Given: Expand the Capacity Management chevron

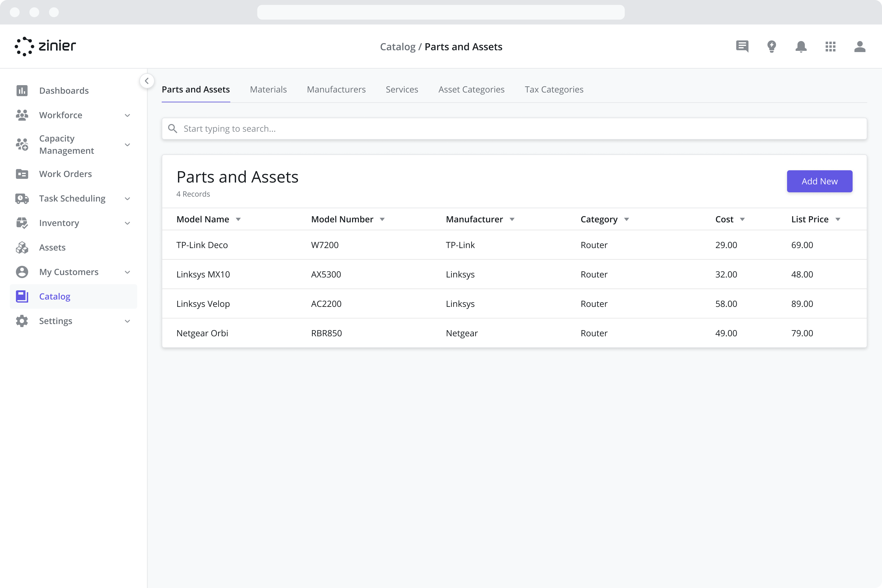Looking at the screenshot, I should pos(127,144).
